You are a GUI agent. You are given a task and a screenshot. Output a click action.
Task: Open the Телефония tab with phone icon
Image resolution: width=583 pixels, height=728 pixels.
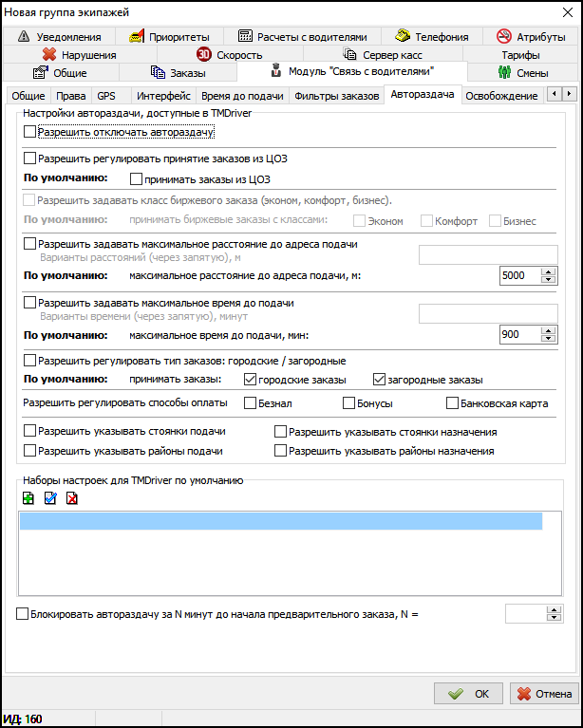point(432,37)
